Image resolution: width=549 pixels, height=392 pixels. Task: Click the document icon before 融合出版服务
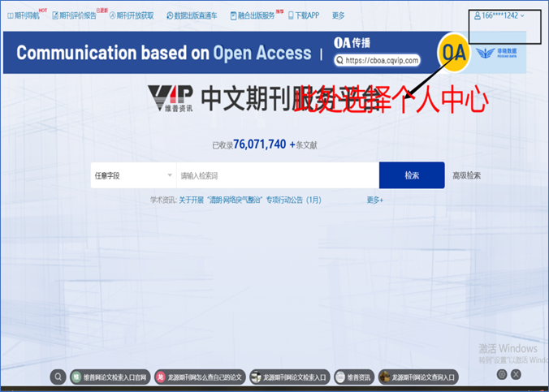pos(234,15)
